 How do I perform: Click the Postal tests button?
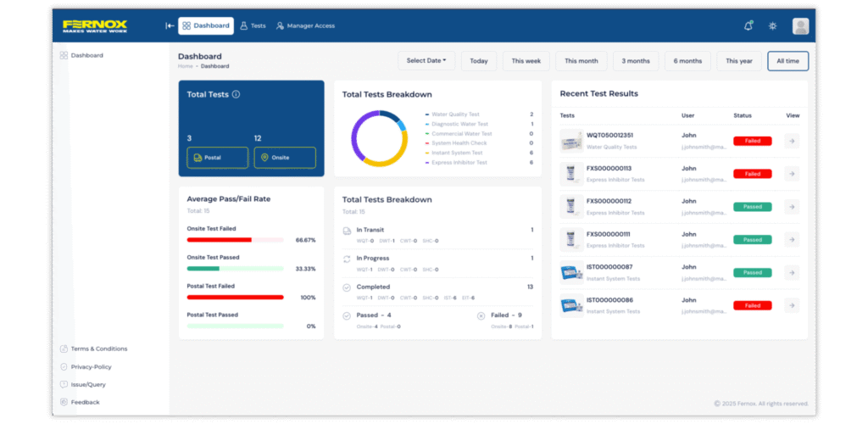tap(217, 157)
